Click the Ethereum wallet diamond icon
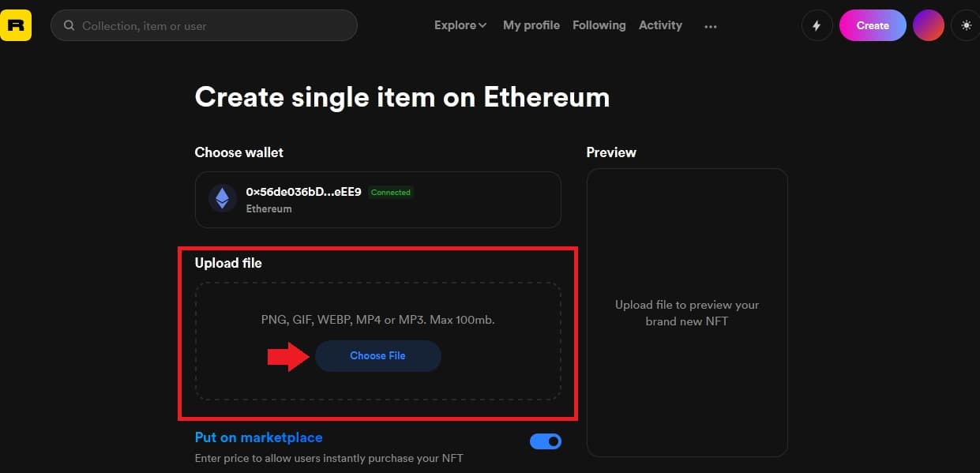This screenshot has height=473, width=980. (x=223, y=197)
